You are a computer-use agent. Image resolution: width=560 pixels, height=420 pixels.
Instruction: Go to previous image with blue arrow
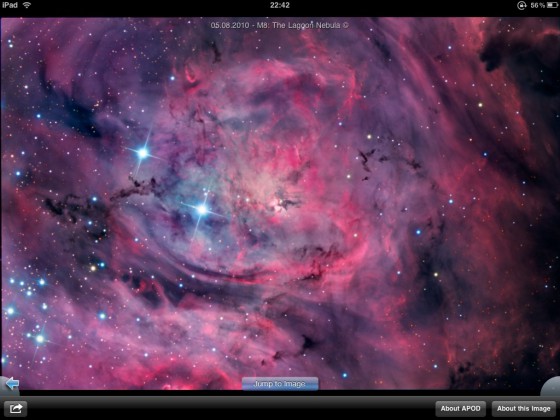12,384
